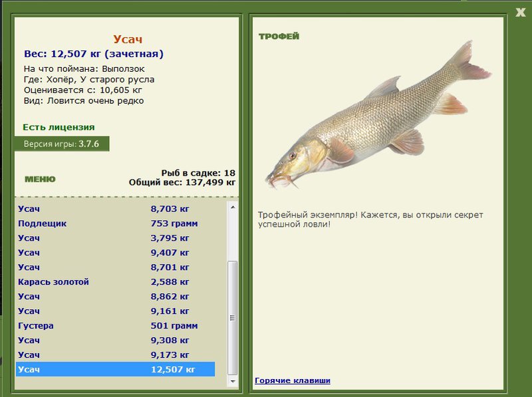Click Общий вес: 137,499 кг text
The height and width of the screenshot is (397, 532).
pos(182,183)
